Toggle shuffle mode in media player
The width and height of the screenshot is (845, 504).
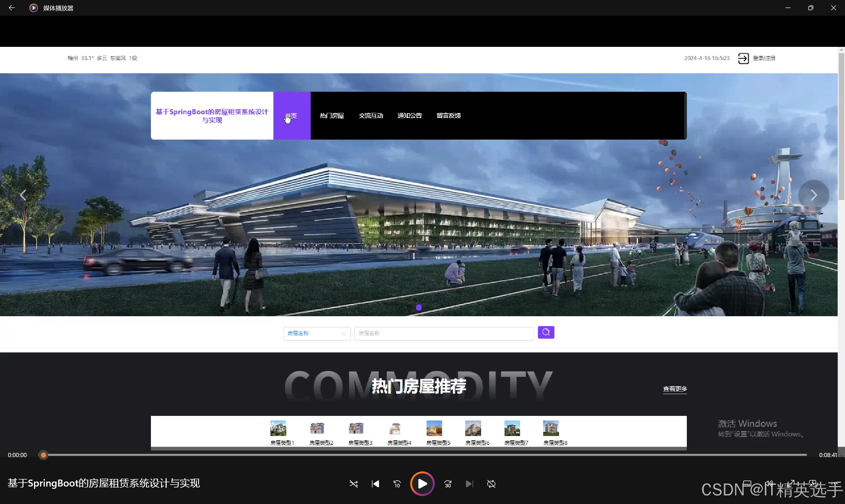[353, 484]
